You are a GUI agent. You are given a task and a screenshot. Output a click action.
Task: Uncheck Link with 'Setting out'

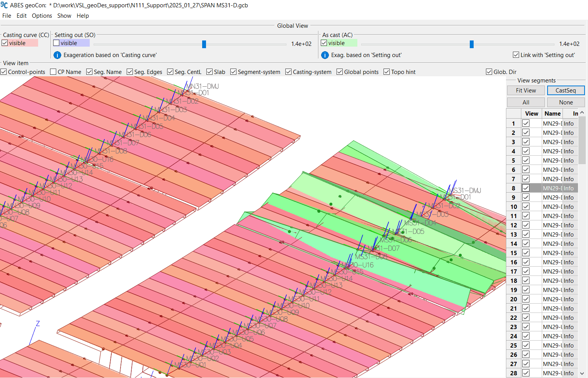[x=516, y=55]
